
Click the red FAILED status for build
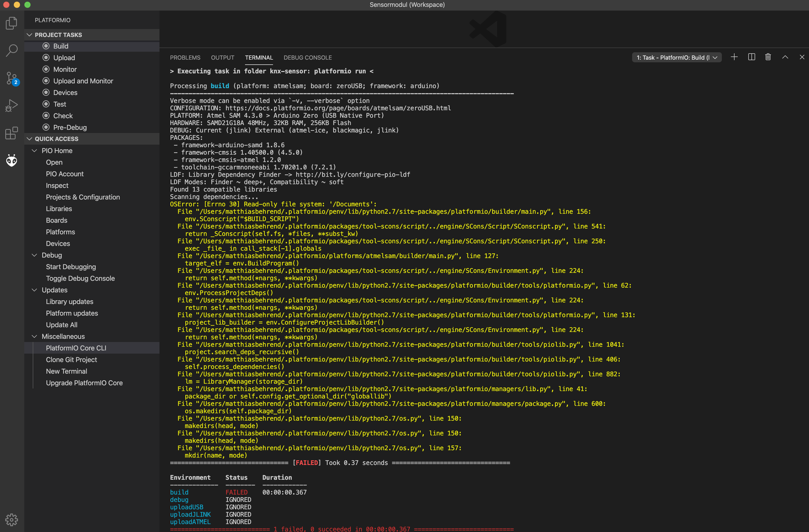[x=237, y=492]
